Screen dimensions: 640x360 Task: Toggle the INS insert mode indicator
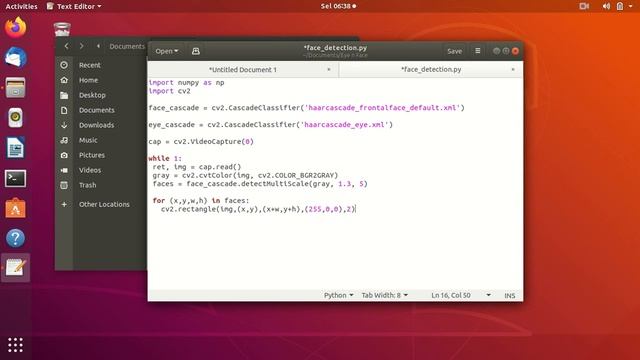click(x=510, y=296)
